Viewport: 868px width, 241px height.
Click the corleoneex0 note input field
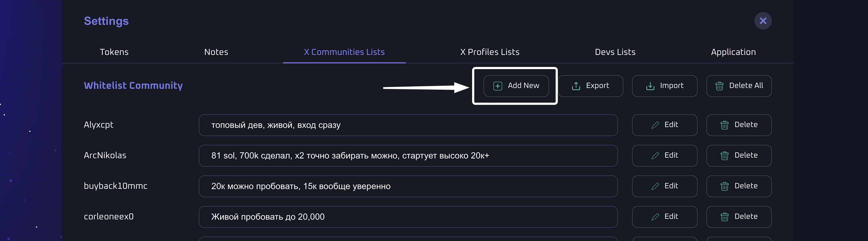point(408,217)
